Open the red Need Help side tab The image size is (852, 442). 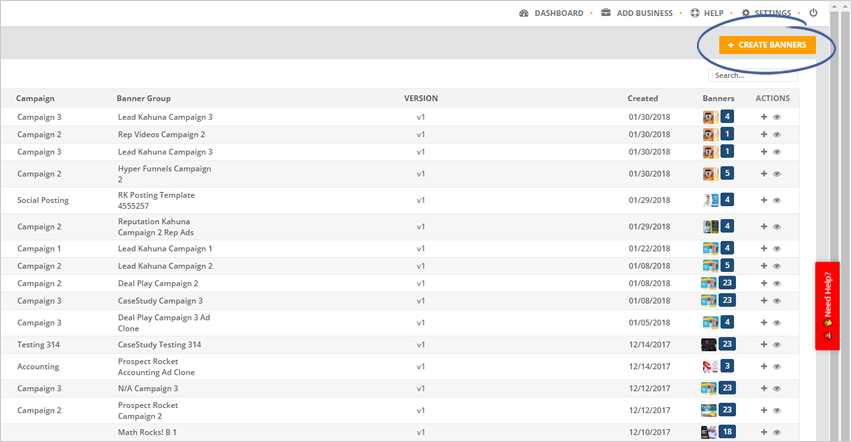coord(827,305)
